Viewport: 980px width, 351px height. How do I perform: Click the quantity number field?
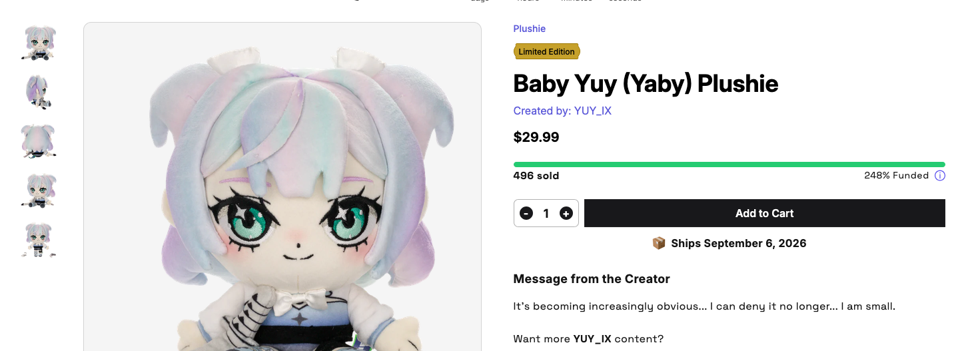pyautogui.click(x=546, y=213)
